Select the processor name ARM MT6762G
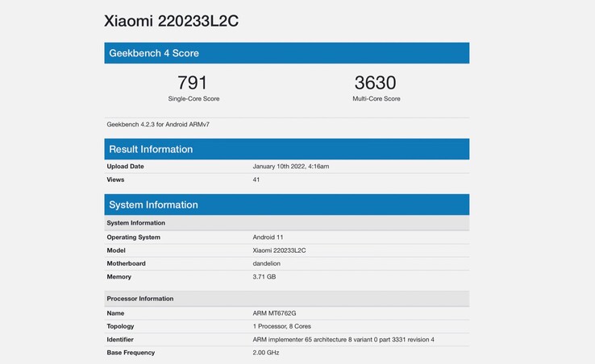 (274, 313)
